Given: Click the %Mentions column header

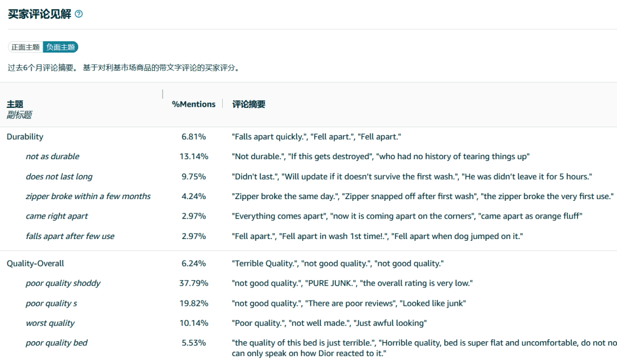Looking at the screenshot, I should [x=194, y=104].
